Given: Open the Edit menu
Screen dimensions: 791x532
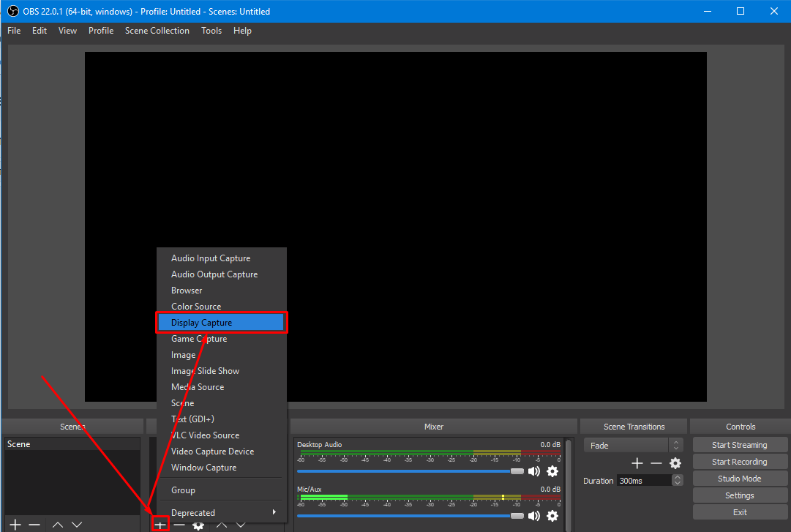Looking at the screenshot, I should (x=40, y=30).
